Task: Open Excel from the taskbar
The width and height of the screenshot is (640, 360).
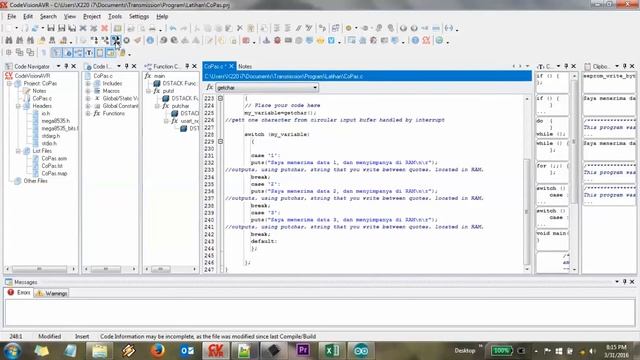Action: [331, 351]
